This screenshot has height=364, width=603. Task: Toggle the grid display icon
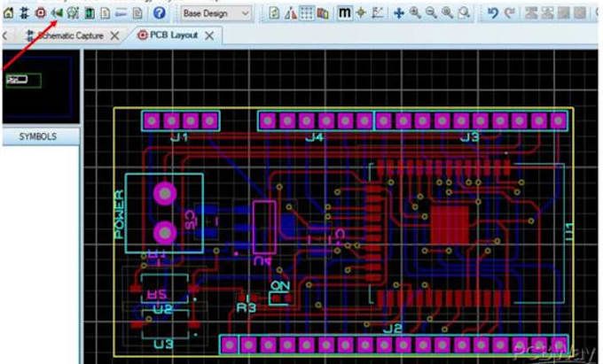point(307,13)
